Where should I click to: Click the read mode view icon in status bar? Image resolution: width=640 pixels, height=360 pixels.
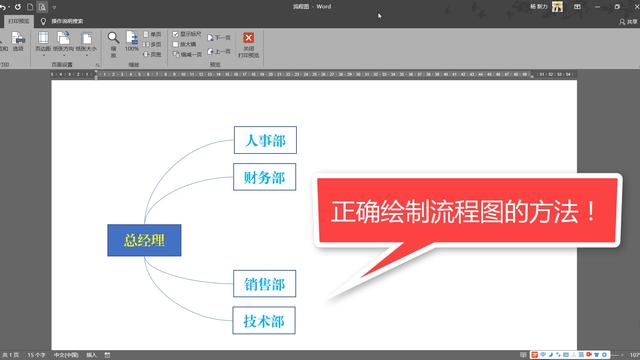coord(523,355)
